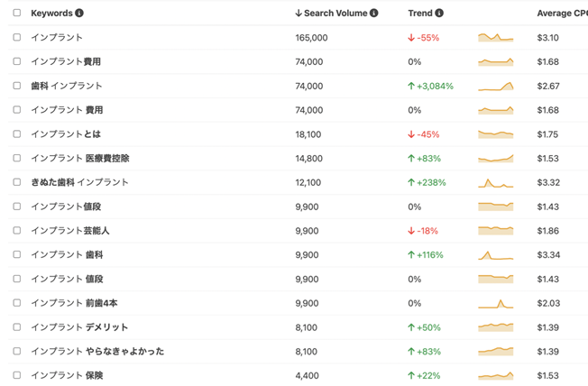This screenshot has height=386, width=588.
Task: Click the info icon beside Search Volume
Action: pos(374,14)
